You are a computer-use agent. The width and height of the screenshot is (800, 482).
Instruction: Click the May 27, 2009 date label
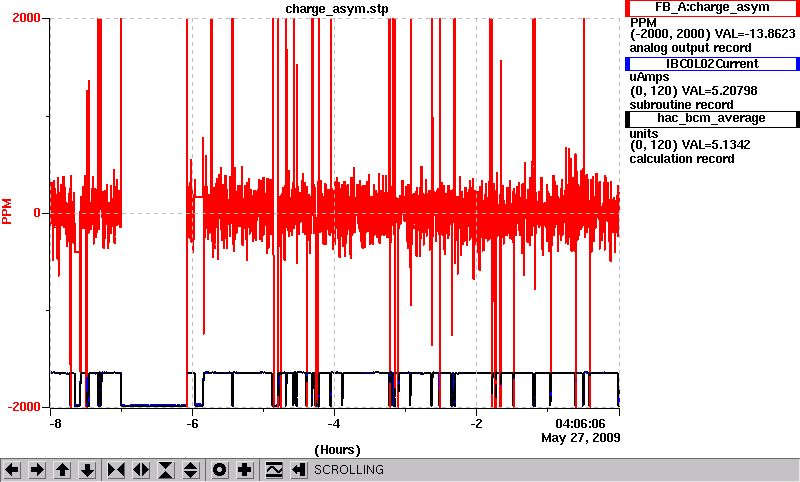[x=581, y=438]
